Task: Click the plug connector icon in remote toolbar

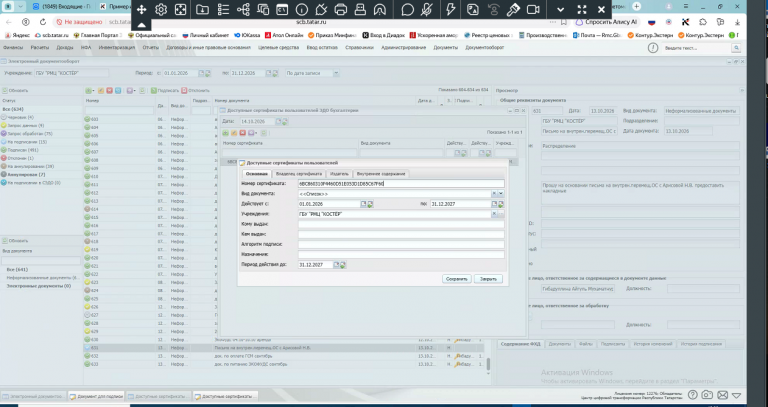Action: click(321, 9)
